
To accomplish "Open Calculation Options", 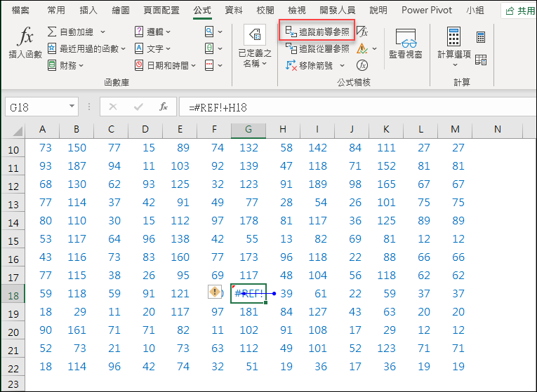I will (454, 46).
